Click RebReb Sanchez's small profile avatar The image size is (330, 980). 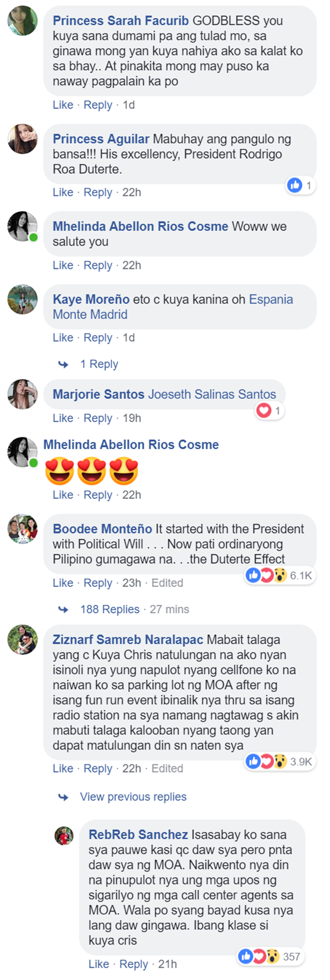(64, 835)
